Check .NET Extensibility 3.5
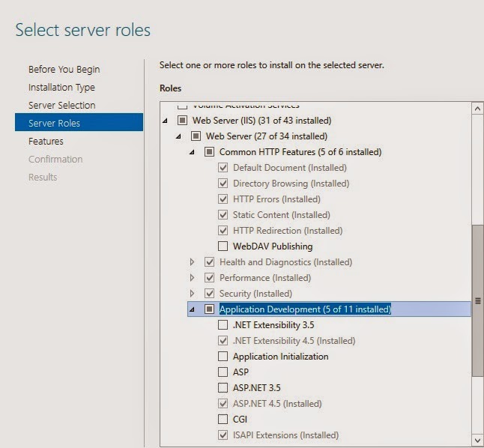This screenshot has width=484, height=448. [x=223, y=325]
